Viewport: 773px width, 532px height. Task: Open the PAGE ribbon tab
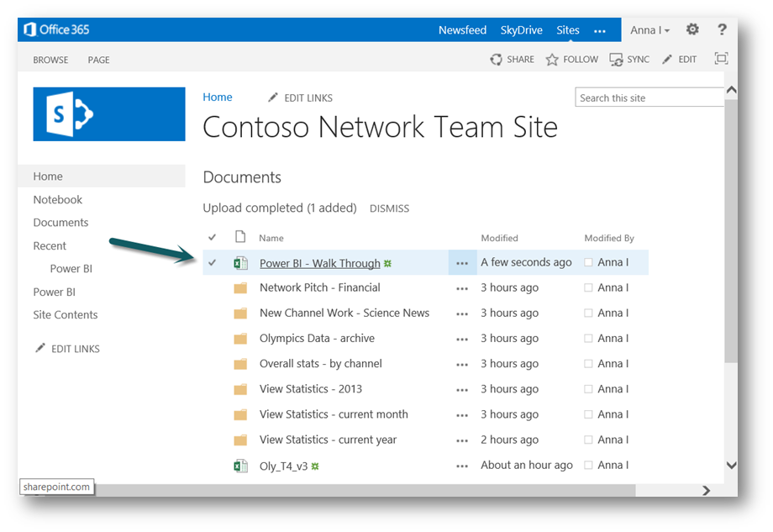98,60
